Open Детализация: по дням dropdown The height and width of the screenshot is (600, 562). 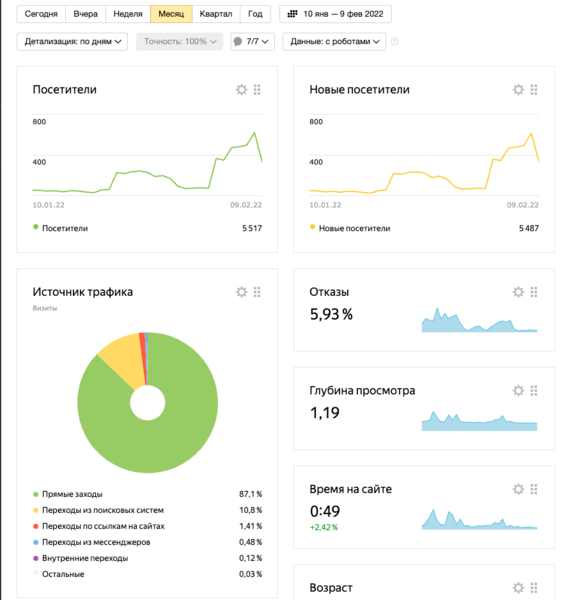point(72,41)
